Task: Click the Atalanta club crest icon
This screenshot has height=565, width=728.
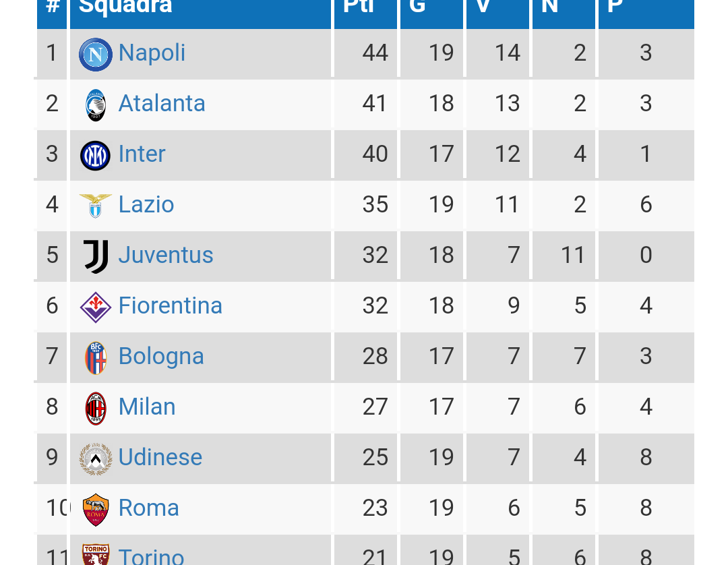Action: (x=96, y=105)
